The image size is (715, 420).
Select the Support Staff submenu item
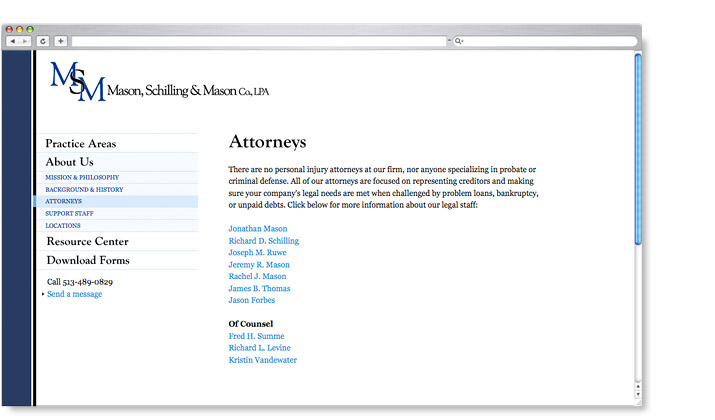pos(69,213)
